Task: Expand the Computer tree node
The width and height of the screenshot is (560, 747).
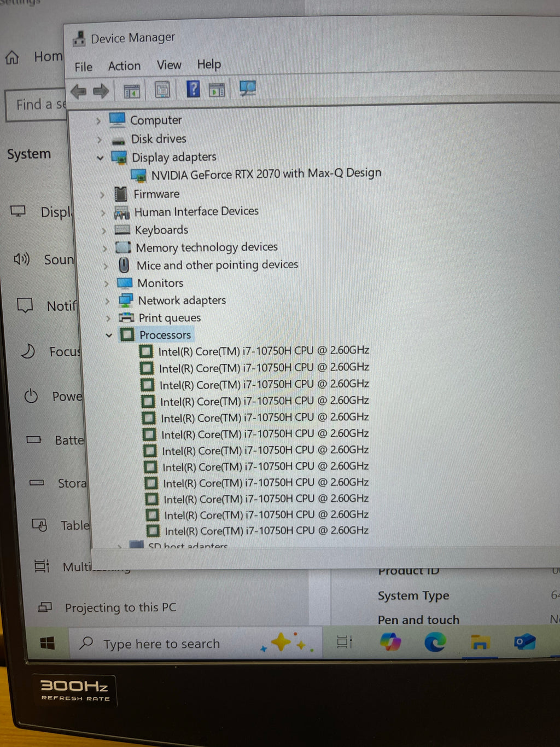Action: (98, 121)
